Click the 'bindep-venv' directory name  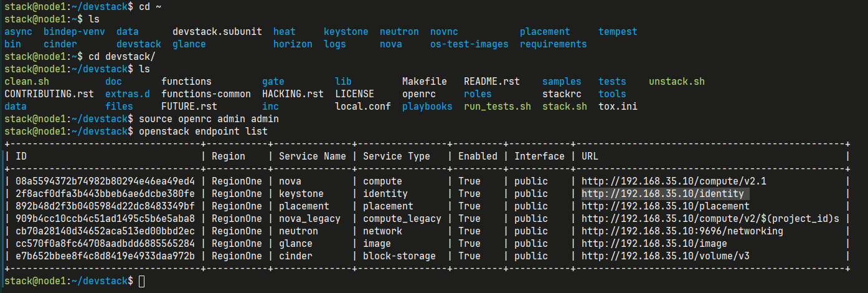pos(74,31)
